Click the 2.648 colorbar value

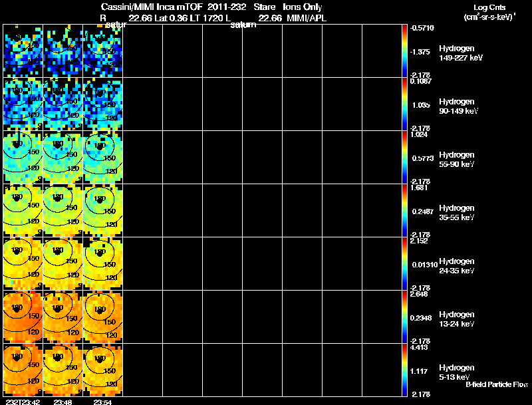pos(419,294)
